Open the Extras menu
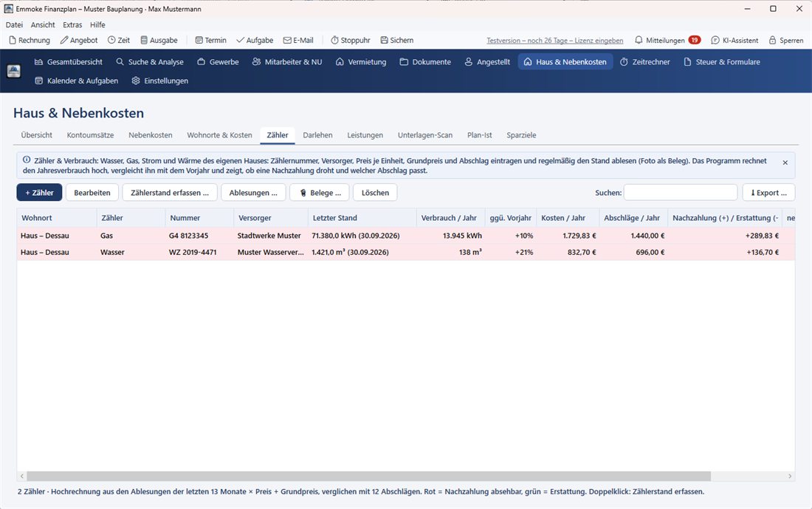The image size is (812, 509). coord(72,24)
